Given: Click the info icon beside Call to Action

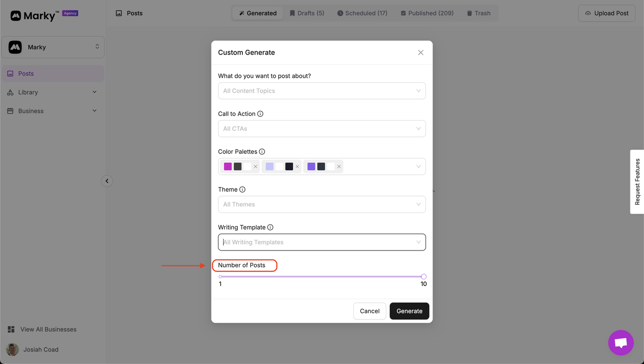Looking at the screenshot, I should (260, 114).
